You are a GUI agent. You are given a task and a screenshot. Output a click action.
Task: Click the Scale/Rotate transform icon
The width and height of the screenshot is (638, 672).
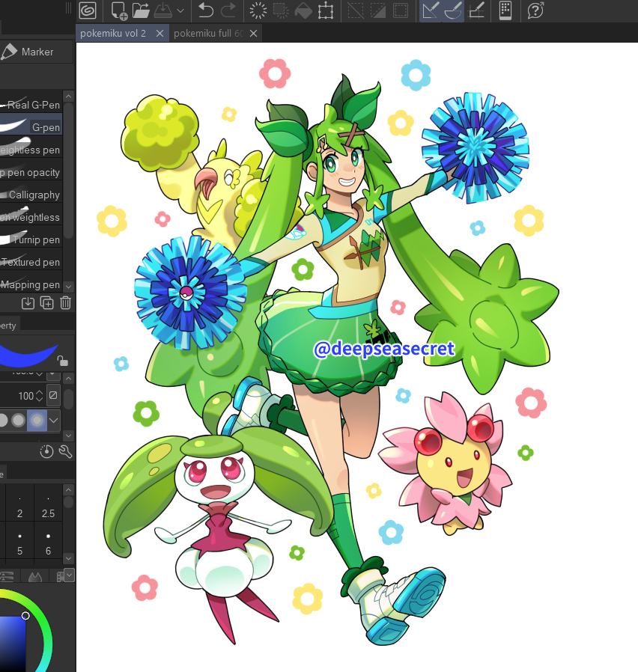(326, 10)
